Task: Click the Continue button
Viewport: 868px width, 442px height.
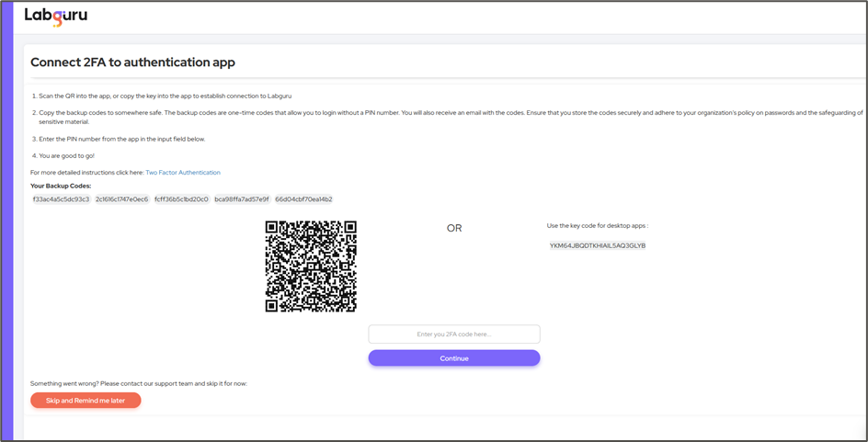Action: pyautogui.click(x=453, y=358)
